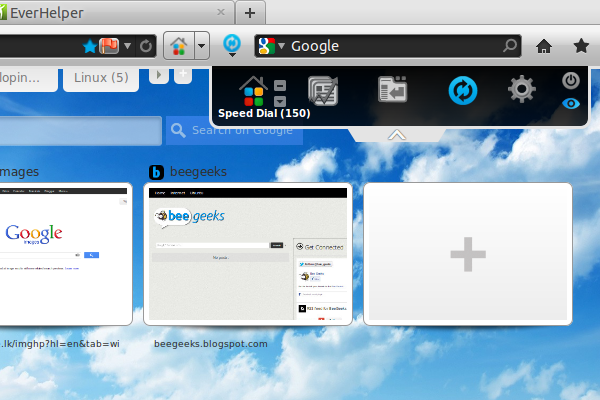This screenshot has width=600, height=400.
Task: Expand the Speed Dial toolbar button dropdown
Action: coord(202,46)
